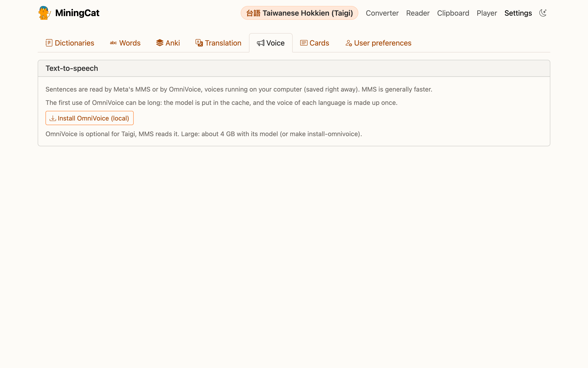Open the User preferences tab
The image size is (588, 368).
pyautogui.click(x=378, y=43)
